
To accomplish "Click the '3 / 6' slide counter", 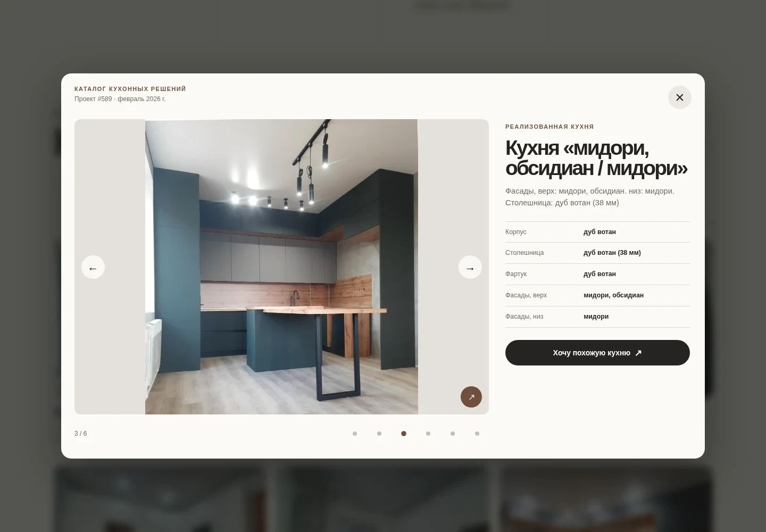I will coord(81,434).
